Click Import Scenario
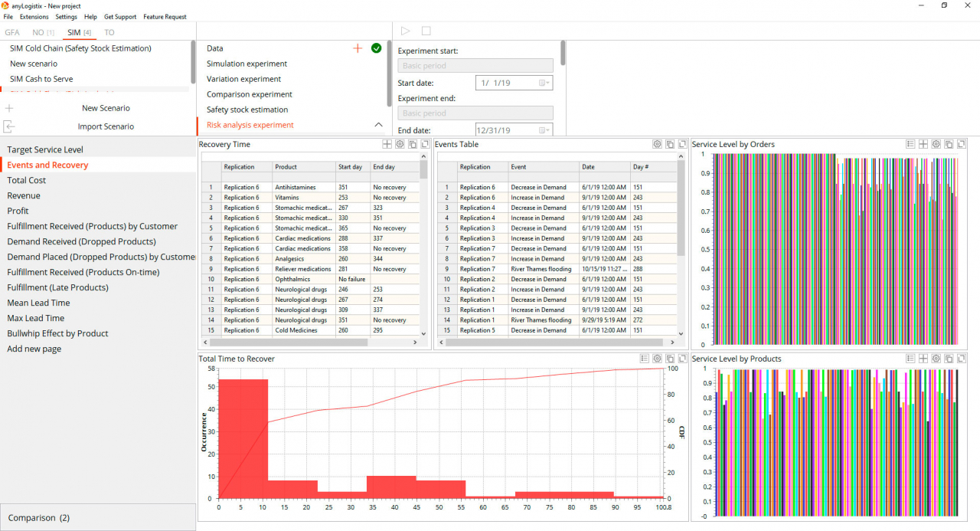Viewport: 980px width, 531px height. pyautogui.click(x=106, y=126)
